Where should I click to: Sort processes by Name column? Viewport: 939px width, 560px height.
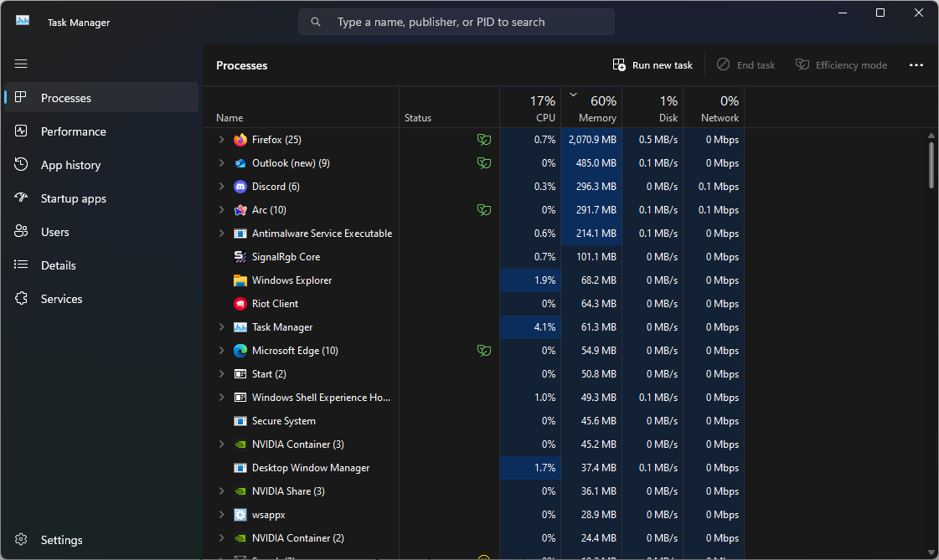point(302,108)
